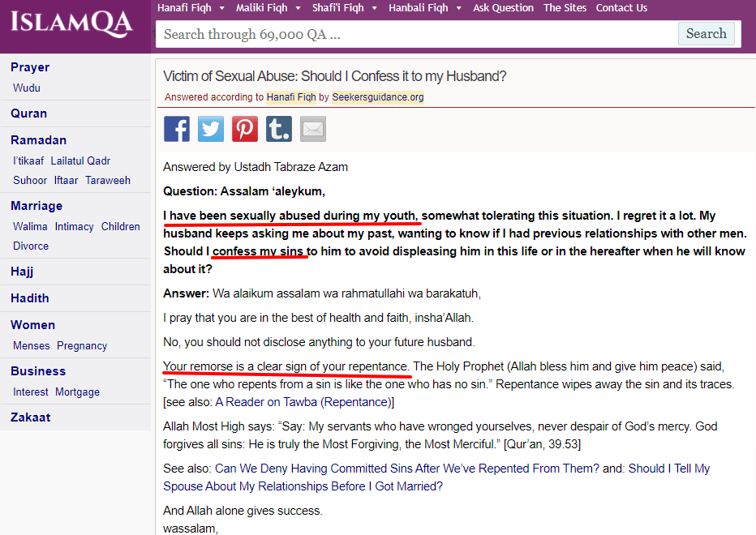Viewport: 756px width, 535px height.
Task: Open the Quran category
Action: click(x=29, y=113)
